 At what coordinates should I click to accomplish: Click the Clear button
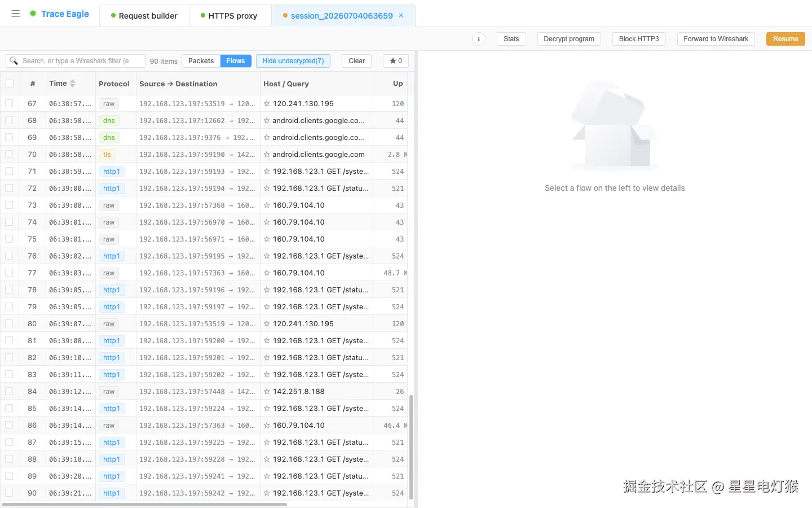(x=356, y=61)
